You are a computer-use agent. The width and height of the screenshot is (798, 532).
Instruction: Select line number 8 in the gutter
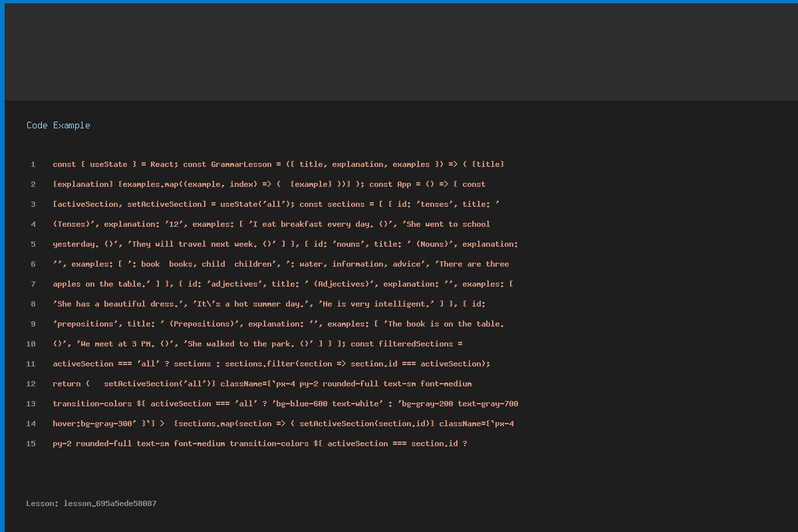pos(33,304)
